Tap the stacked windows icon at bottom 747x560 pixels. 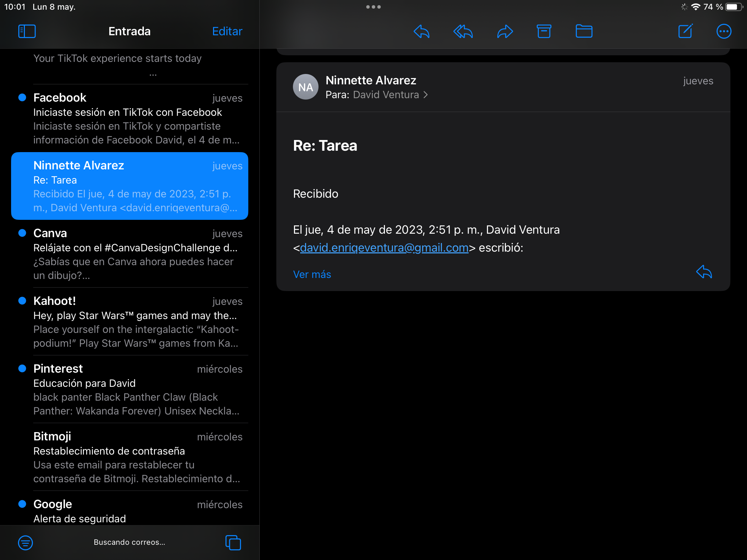233,543
